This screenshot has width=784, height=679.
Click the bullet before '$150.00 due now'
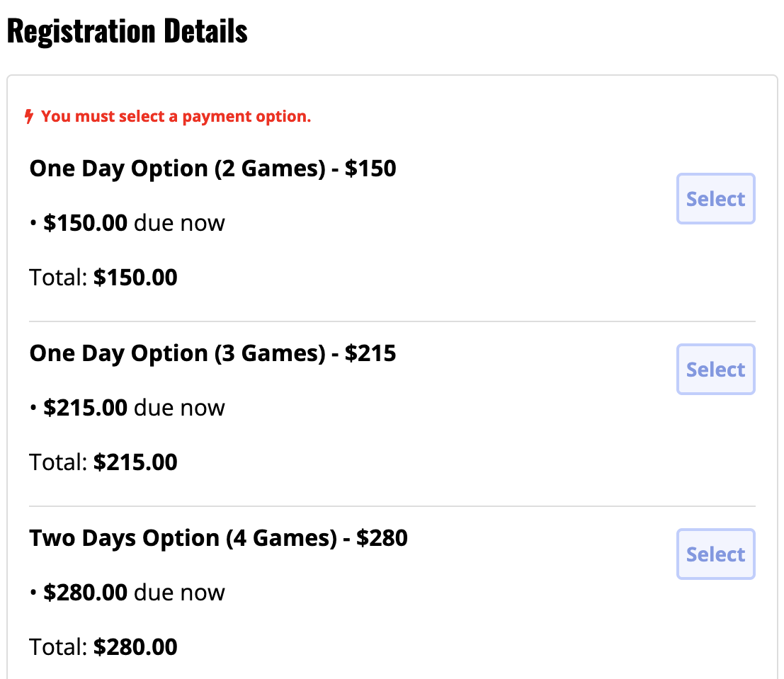tap(33, 224)
